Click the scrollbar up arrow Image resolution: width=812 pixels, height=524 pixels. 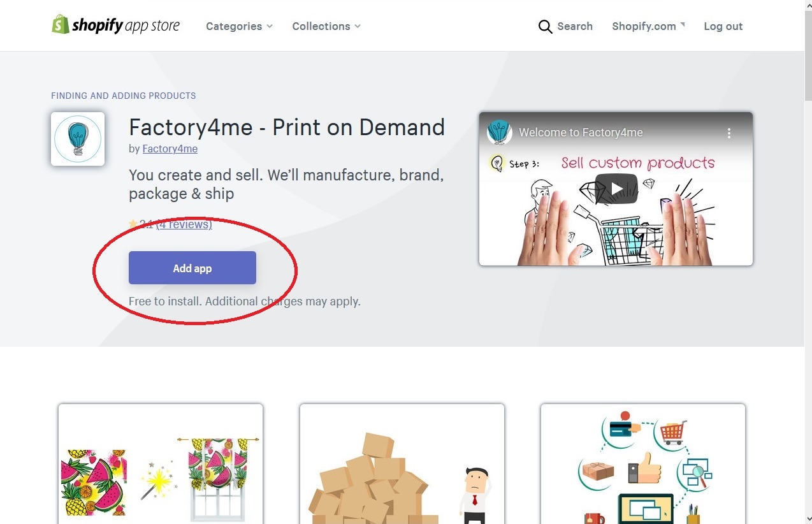808,6
